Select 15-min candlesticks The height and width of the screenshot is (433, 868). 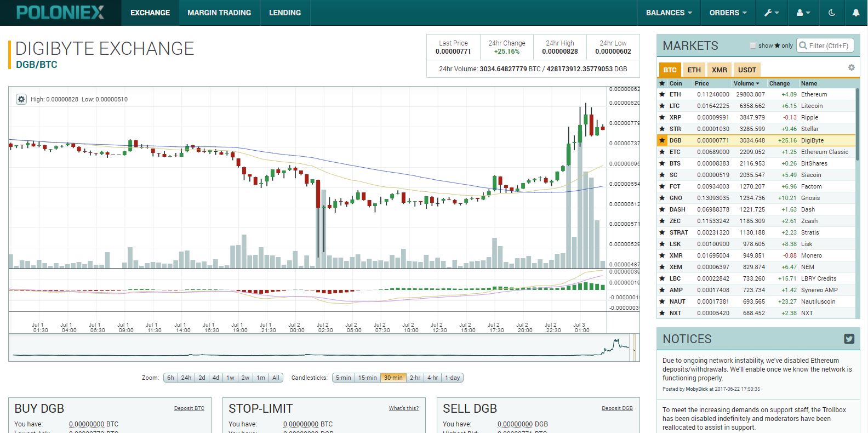click(x=367, y=378)
